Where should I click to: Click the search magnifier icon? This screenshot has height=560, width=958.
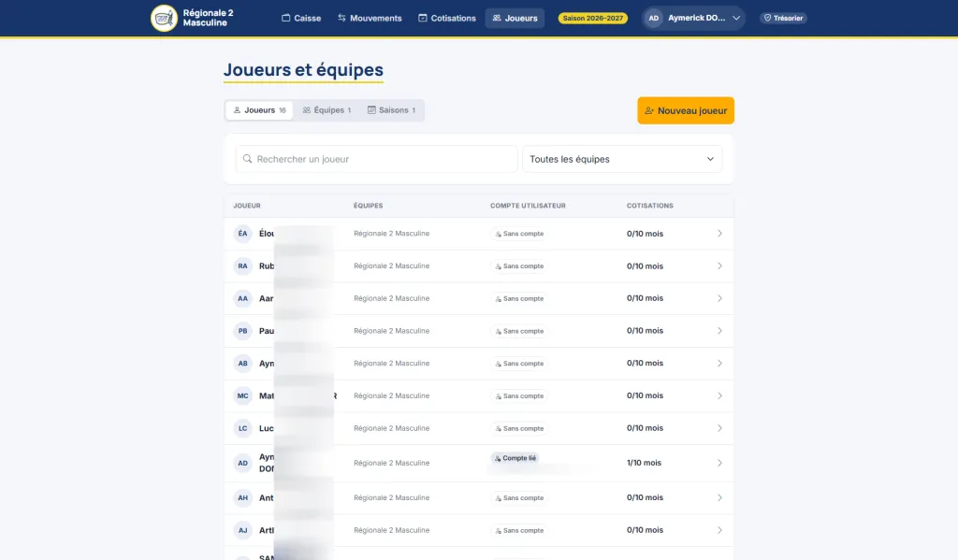[x=247, y=159]
